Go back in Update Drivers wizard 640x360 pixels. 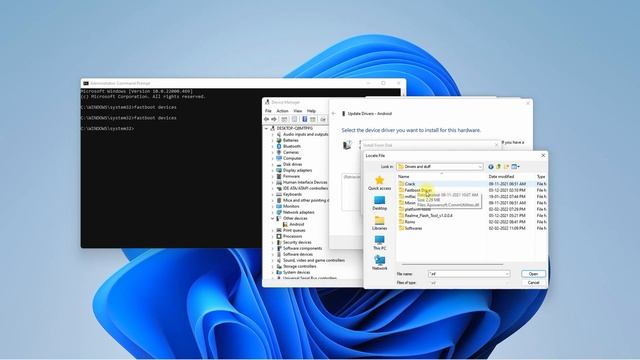pyautogui.click(x=333, y=113)
